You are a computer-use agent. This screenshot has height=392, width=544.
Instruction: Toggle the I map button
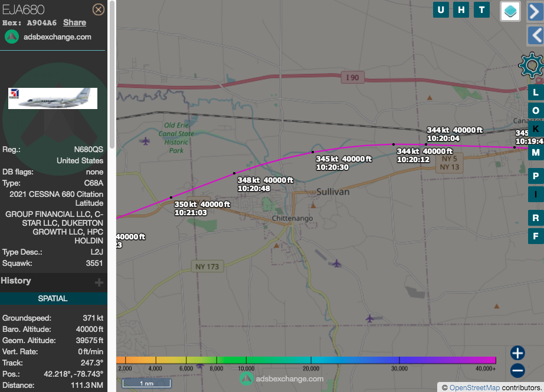click(536, 195)
